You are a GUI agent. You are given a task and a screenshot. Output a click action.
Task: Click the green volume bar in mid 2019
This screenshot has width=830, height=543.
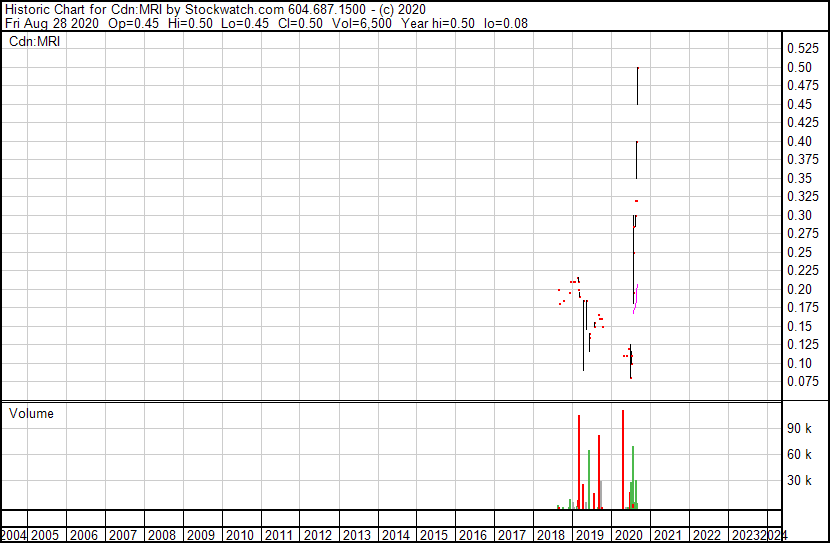[x=589, y=479]
